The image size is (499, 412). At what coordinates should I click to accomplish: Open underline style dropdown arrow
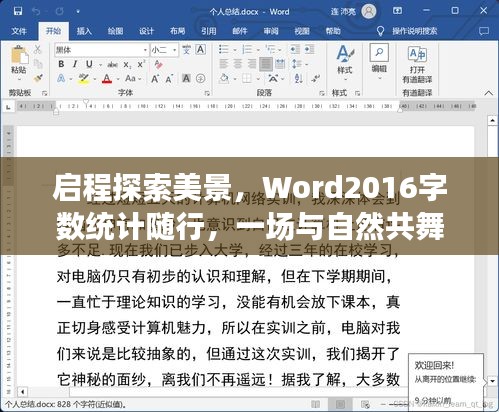(100, 64)
